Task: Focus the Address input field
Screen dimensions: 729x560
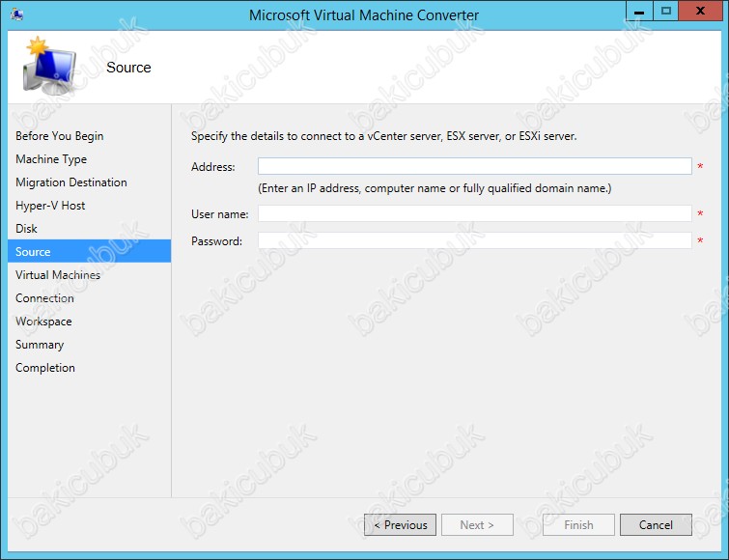Action: click(475, 166)
